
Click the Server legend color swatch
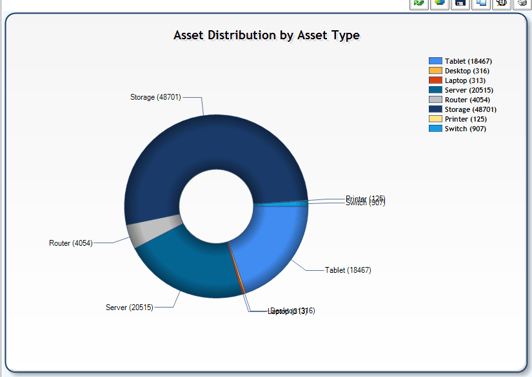click(435, 90)
